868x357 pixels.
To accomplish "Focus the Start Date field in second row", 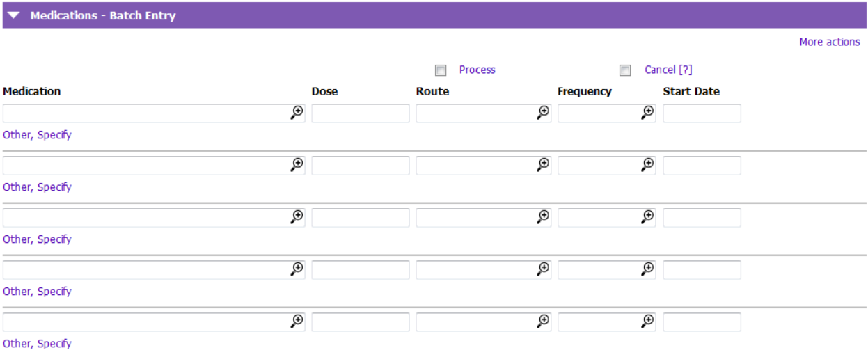I will tap(702, 166).
